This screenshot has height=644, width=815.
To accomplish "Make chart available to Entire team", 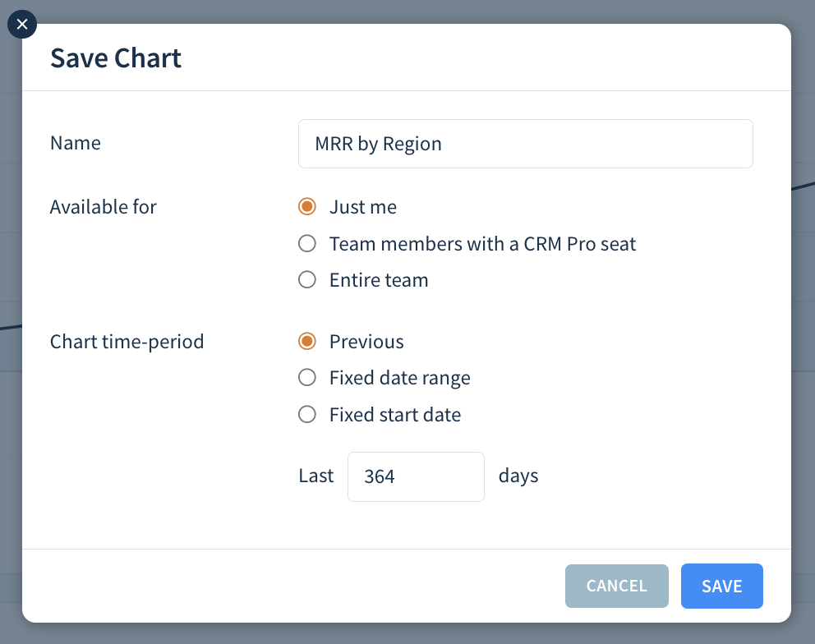I will (x=307, y=279).
